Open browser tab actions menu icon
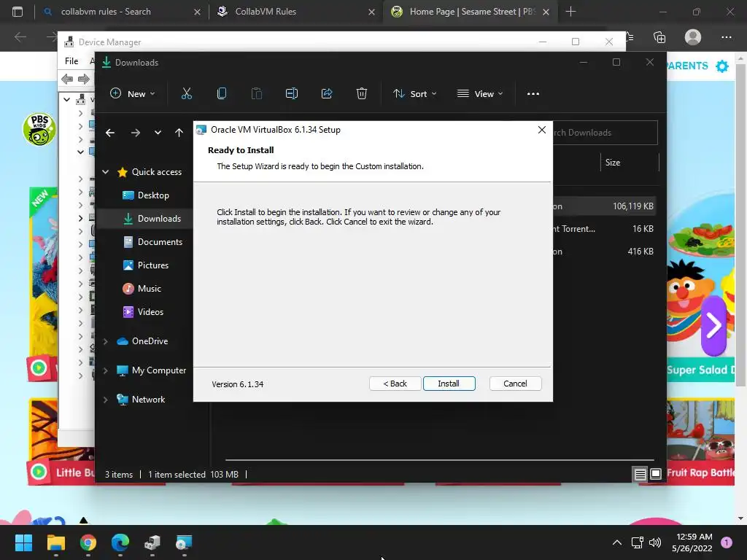The image size is (747, 560). [x=18, y=12]
